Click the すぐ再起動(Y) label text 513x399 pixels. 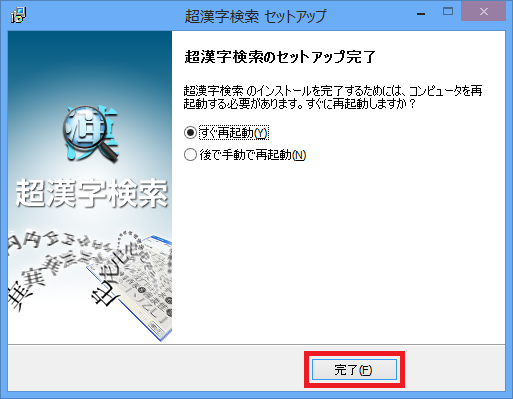pos(234,133)
